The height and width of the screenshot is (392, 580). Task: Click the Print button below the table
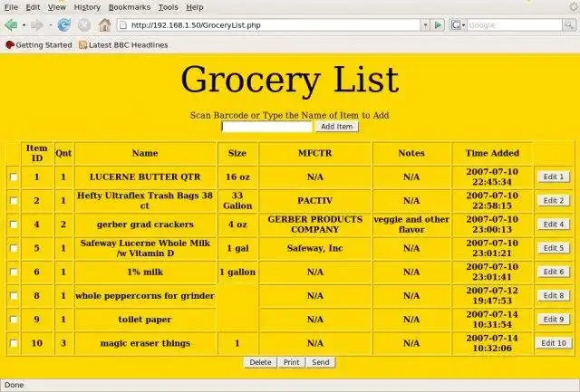(x=292, y=362)
